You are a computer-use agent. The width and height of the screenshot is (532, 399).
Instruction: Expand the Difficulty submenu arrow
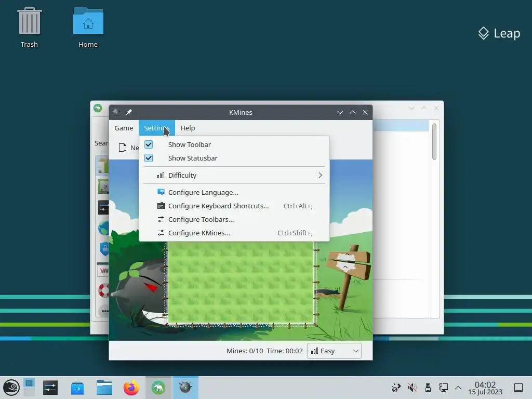(x=320, y=175)
